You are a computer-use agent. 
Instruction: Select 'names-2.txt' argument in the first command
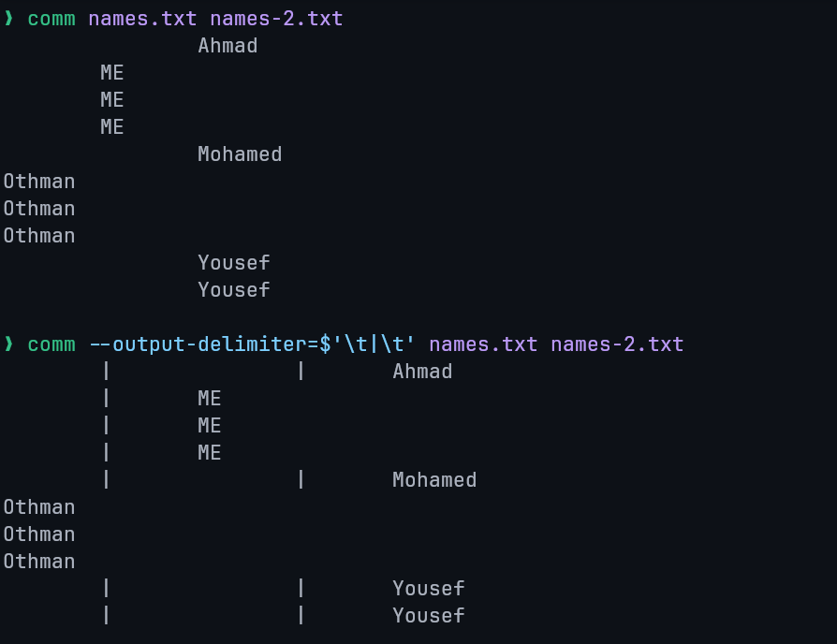276,19
